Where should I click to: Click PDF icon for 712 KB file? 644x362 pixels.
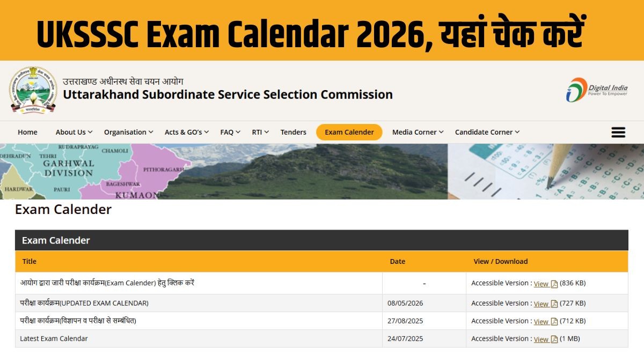pyautogui.click(x=554, y=322)
